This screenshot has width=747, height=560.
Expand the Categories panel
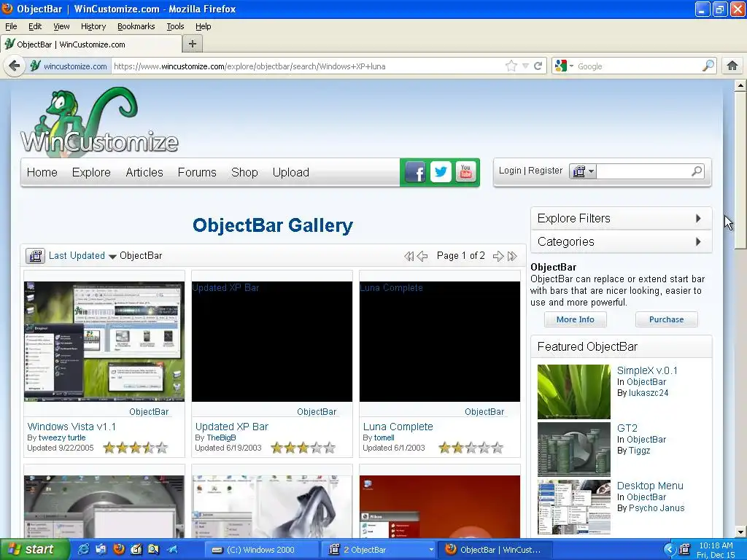[622, 241]
